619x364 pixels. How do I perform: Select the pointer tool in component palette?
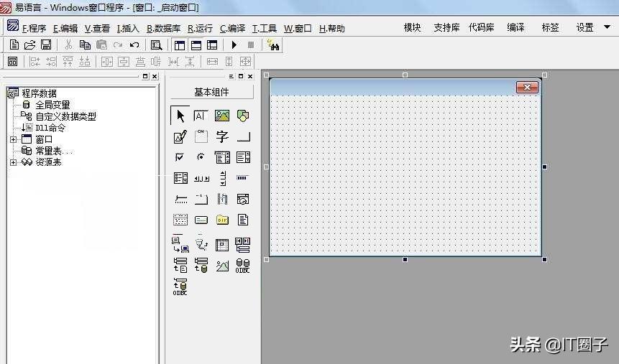click(x=180, y=116)
